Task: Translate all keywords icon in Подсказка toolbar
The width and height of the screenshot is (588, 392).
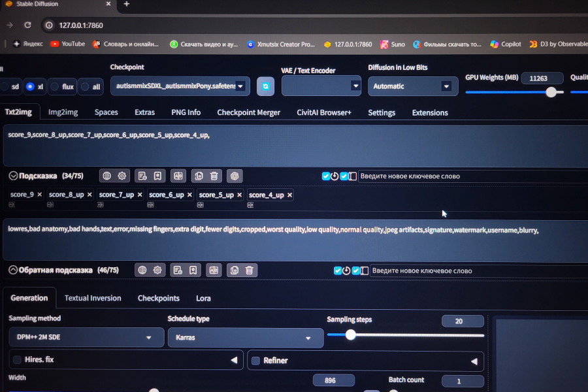Action: tap(178, 176)
